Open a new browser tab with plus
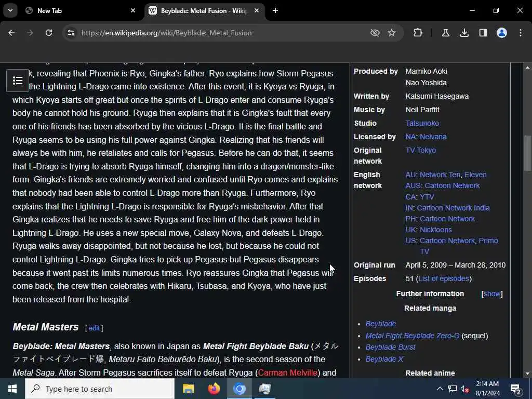This screenshot has width=532, height=399. pyautogui.click(x=275, y=10)
